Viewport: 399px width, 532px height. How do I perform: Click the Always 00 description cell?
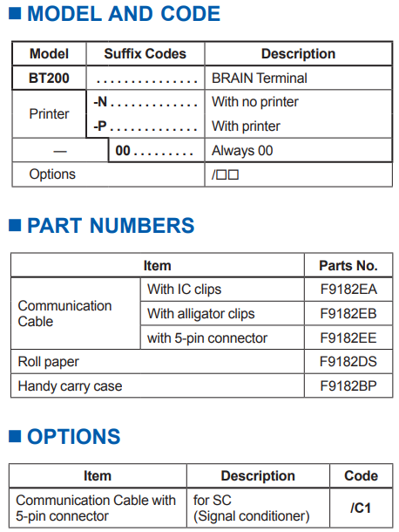298,150
